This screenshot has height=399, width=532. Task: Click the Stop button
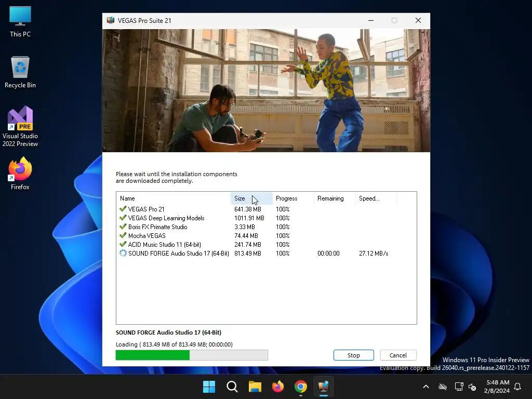click(x=353, y=355)
